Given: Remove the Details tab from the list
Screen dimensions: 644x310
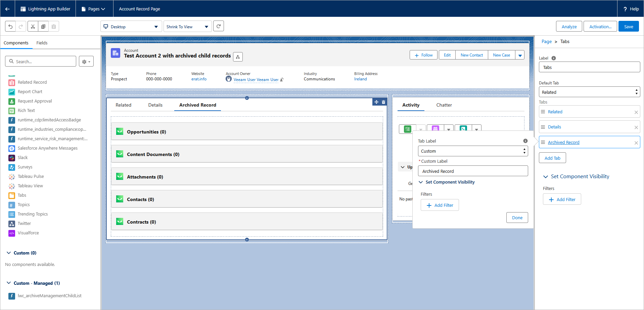Looking at the screenshot, I should (x=636, y=127).
